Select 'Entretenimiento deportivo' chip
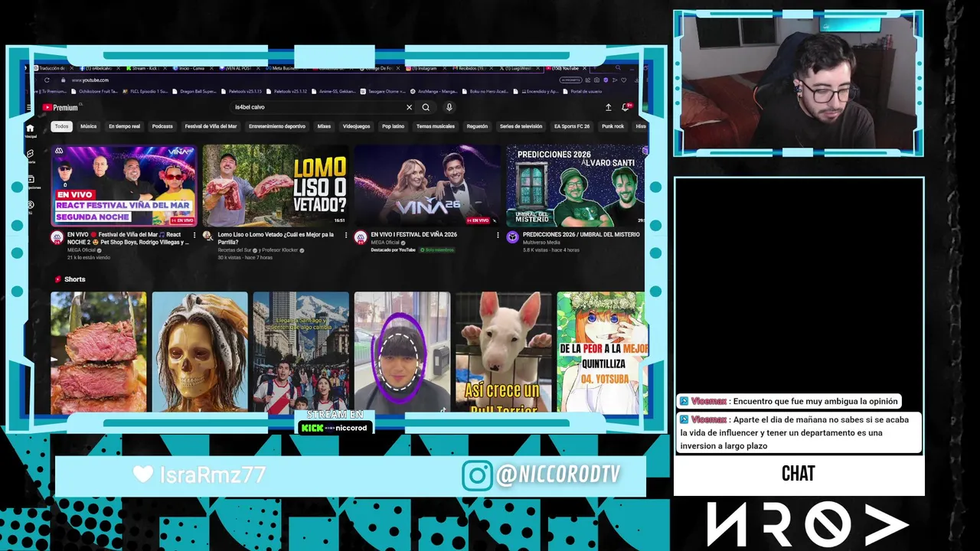 [x=277, y=126]
